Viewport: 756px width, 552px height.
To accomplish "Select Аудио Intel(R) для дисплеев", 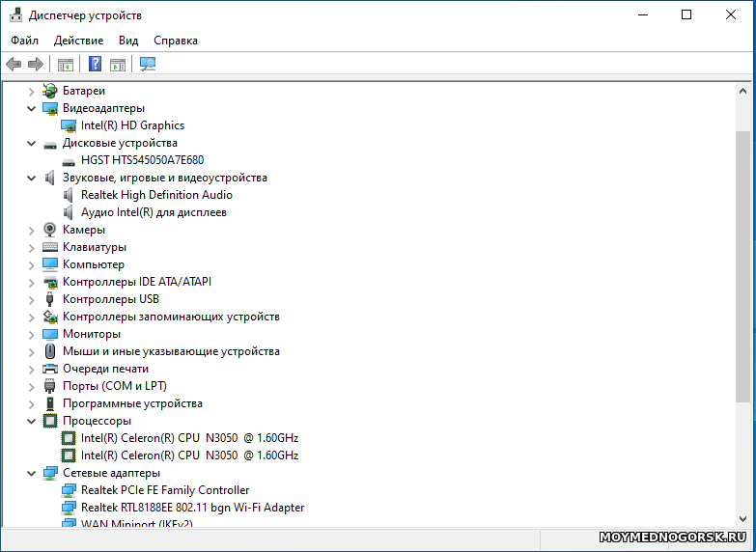I will (x=154, y=212).
